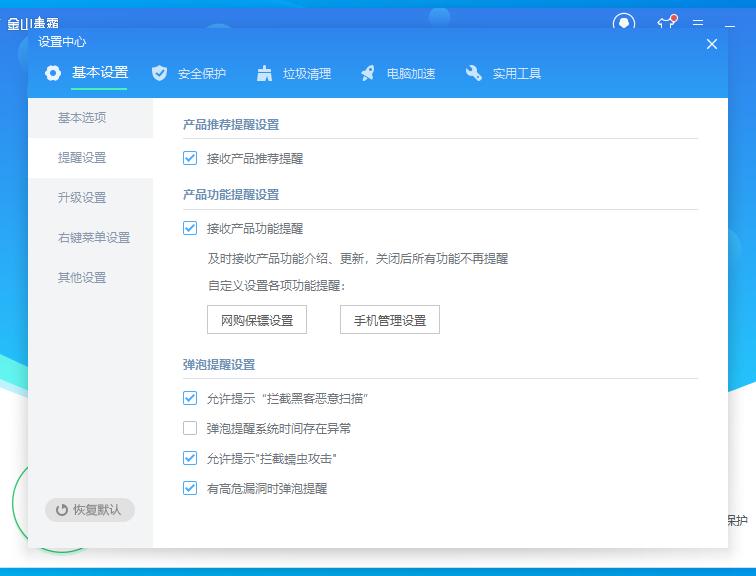This screenshot has height=576, width=756.
Task: Open the user account avatar icon in main window
Action: click(624, 22)
